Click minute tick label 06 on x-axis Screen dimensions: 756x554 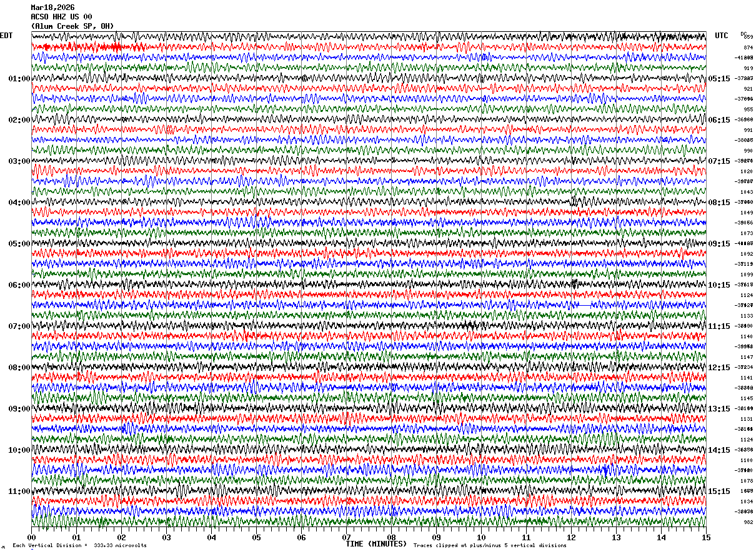click(301, 537)
